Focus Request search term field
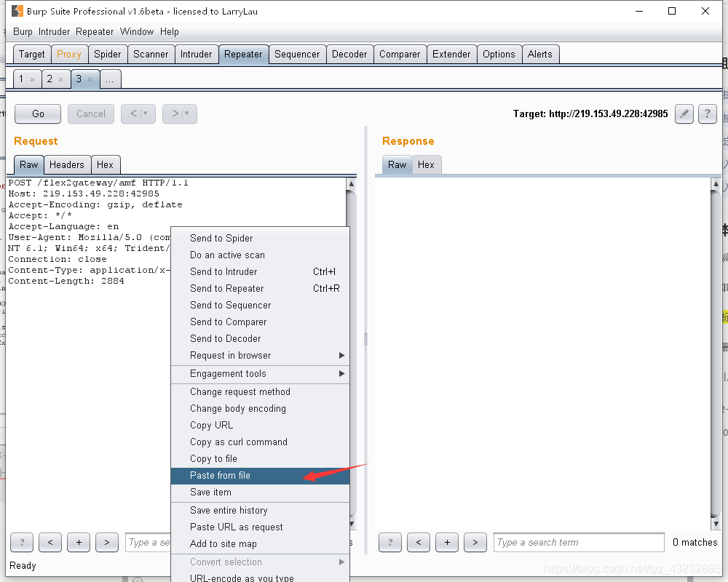Image resolution: width=728 pixels, height=582 pixels. 148,542
